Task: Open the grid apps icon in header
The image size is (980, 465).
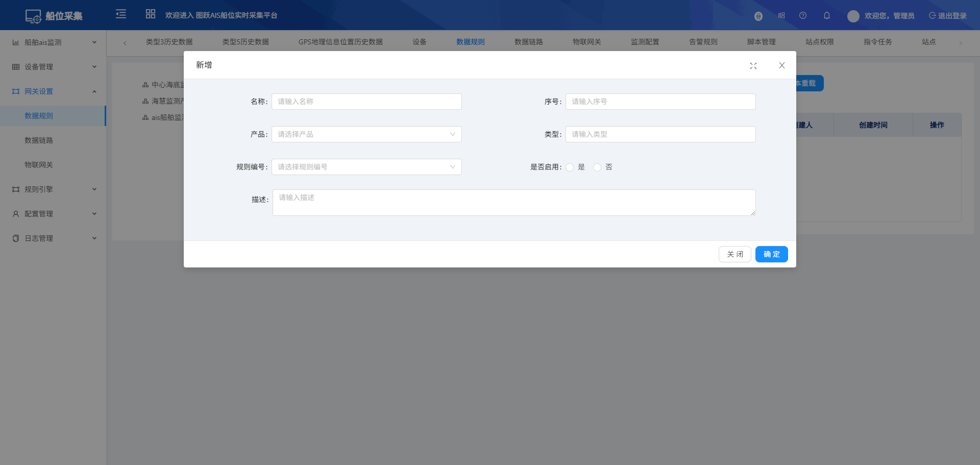Action: [150, 14]
